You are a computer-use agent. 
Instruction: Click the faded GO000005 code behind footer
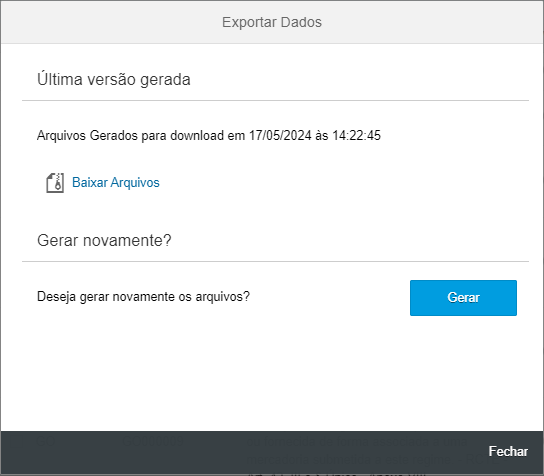(x=153, y=441)
